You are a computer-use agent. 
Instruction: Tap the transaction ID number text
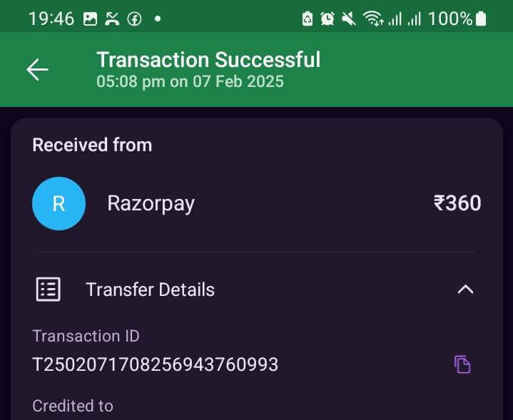point(156,364)
